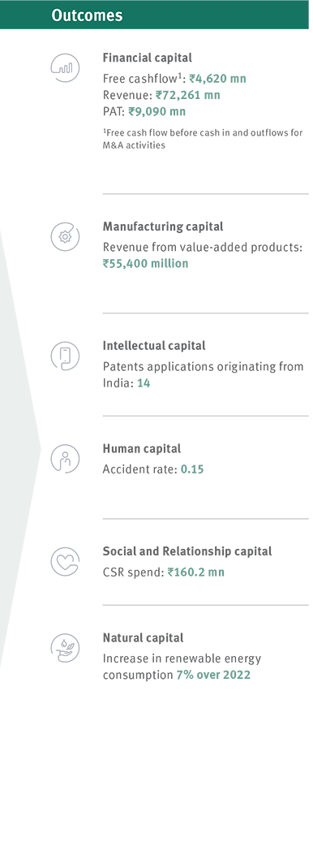Click the CSR spend ₹160.2 mn value

click(x=195, y=572)
